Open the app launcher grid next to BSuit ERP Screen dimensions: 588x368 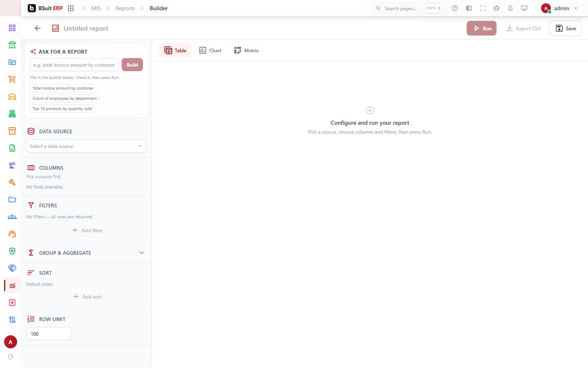[71, 8]
